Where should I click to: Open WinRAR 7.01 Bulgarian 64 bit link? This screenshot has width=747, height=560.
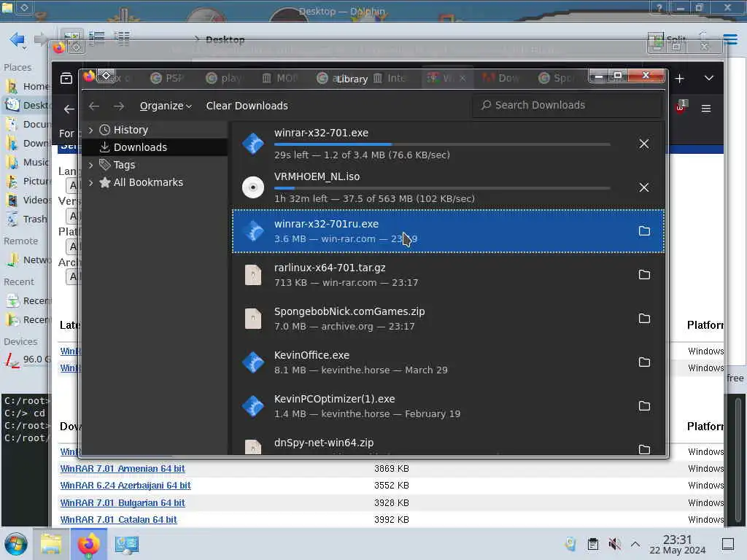pos(123,503)
